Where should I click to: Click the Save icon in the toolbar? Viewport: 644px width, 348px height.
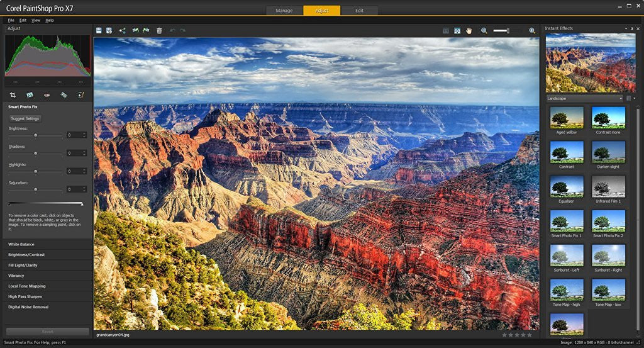[99, 30]
